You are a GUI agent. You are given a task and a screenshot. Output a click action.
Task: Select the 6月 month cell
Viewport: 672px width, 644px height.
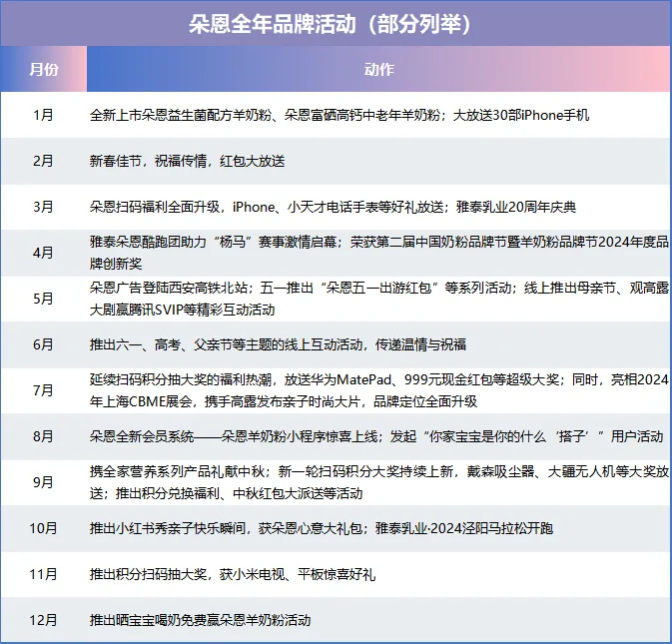(44, 344)
